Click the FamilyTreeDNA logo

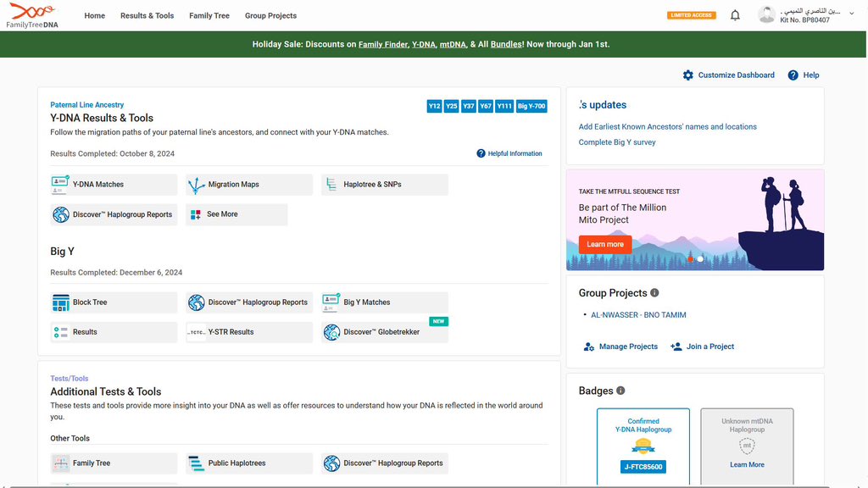(32, 15)
